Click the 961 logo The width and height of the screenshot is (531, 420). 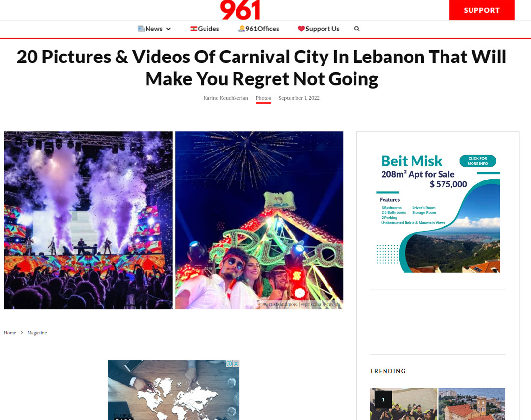pyautogui.click(x=240, y=10)
